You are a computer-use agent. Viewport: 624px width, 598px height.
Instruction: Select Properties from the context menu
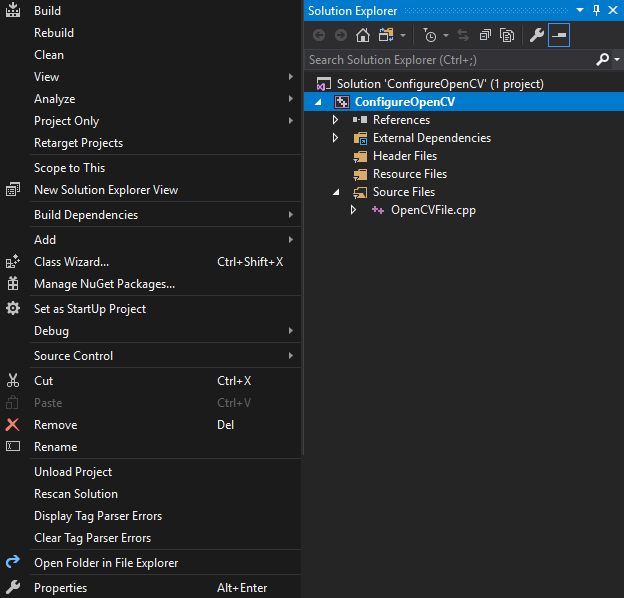point(60,588)
